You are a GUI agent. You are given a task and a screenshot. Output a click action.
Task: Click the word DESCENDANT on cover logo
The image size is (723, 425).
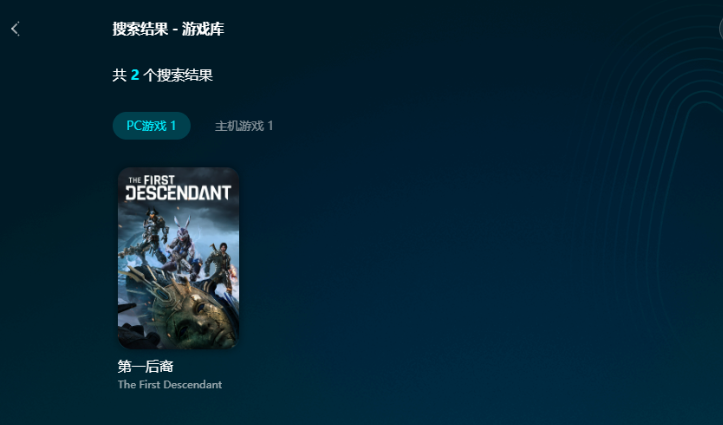point(178,193)
